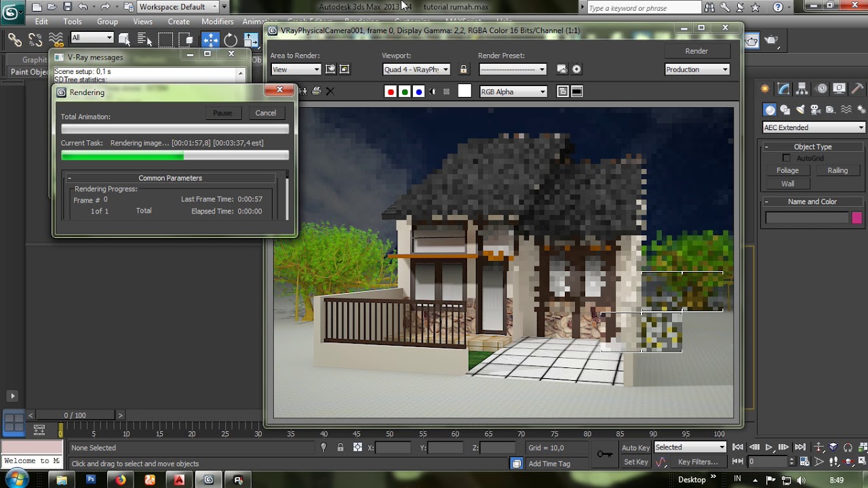This screenshot has height=488, width=868.
Task: Click the Foliage object type button
Action: pos(787,171)
